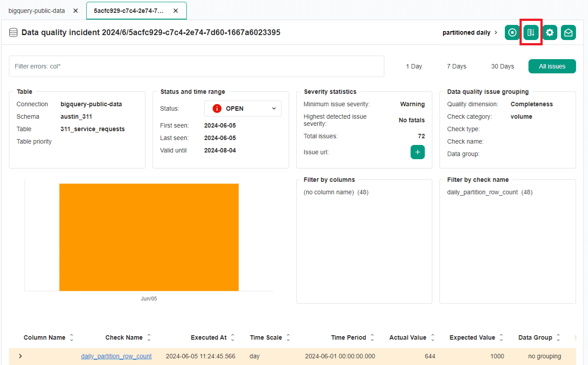Sort by Expected Value using sort arrows
The width and height of the screenshot is (588, 365).
click(501, 337)
